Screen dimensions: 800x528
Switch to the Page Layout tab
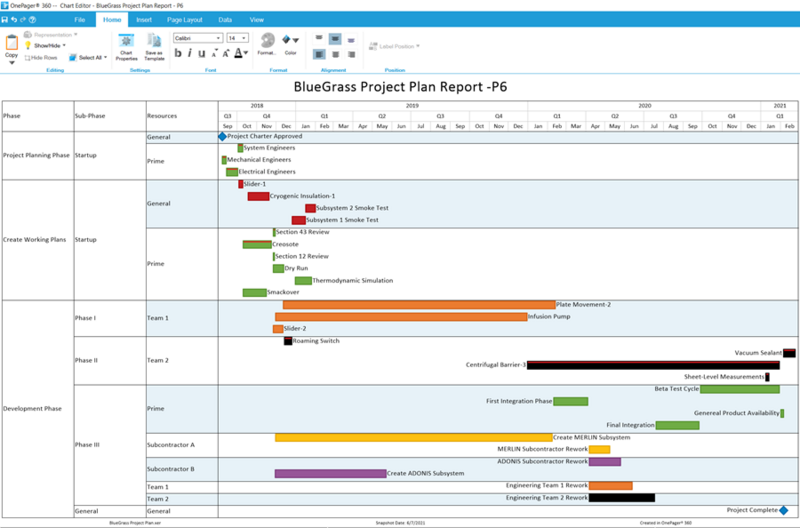[x=185, y=20]
